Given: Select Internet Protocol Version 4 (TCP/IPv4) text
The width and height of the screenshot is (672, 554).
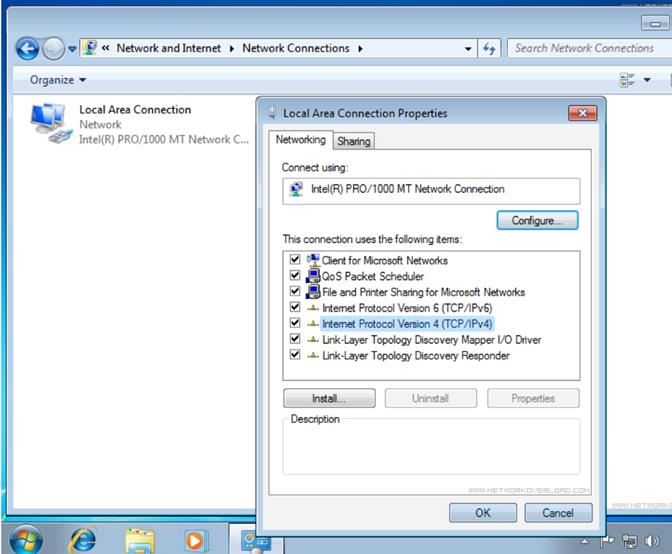Looking at the screenshot, I should pyautogui.click(x=407, y=324).
